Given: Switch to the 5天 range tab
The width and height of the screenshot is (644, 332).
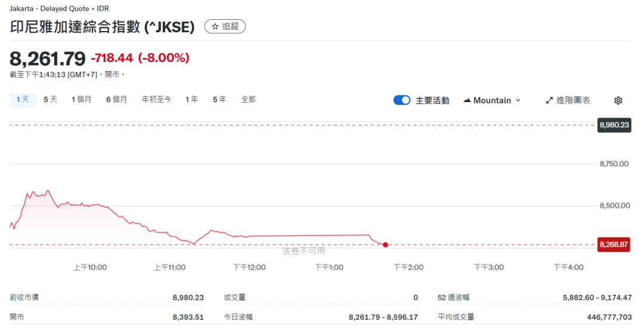Looking at the screenshot, I should tap(50, 100).
